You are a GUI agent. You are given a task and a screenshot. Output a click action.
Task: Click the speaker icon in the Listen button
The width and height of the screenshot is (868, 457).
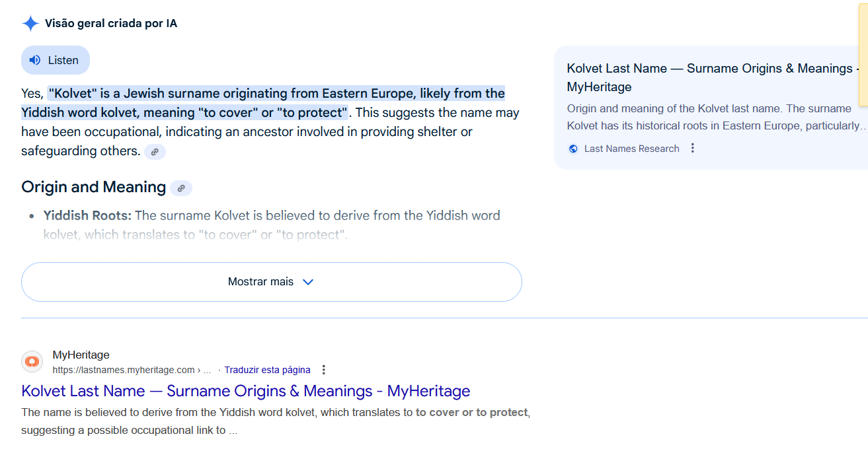click(35, 60)
